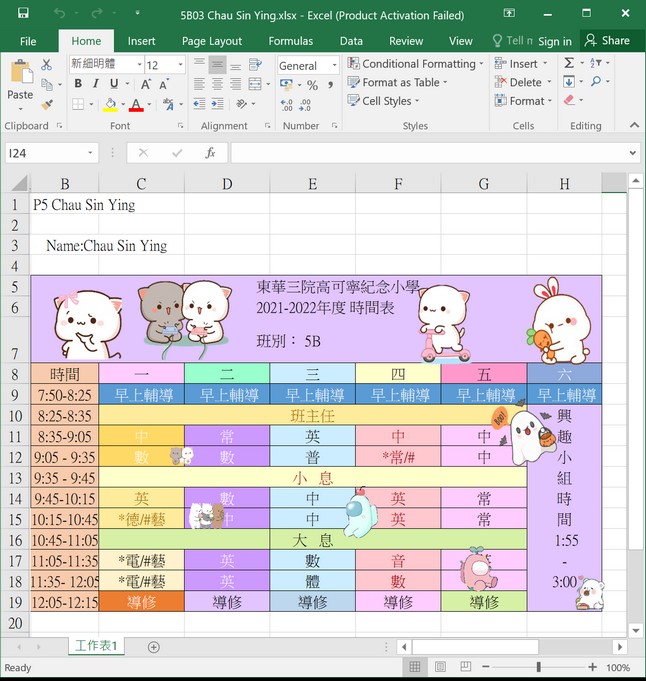646x681 pixels.
Task: Click Increase Indent icon
Action: [218, 104]
